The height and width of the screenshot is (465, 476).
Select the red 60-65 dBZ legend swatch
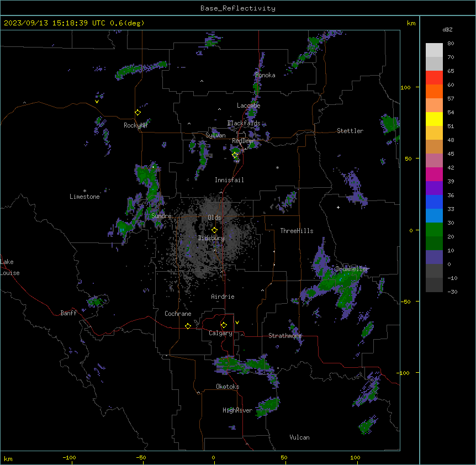434,78
